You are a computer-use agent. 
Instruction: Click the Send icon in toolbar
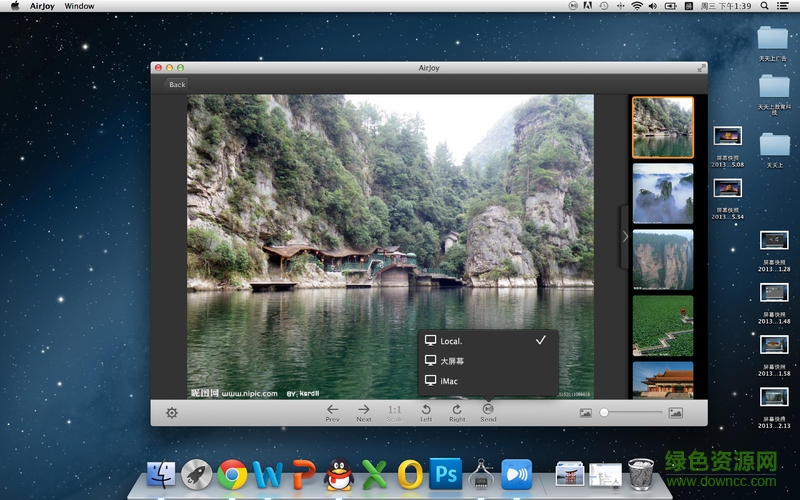[x=488, y=410]
